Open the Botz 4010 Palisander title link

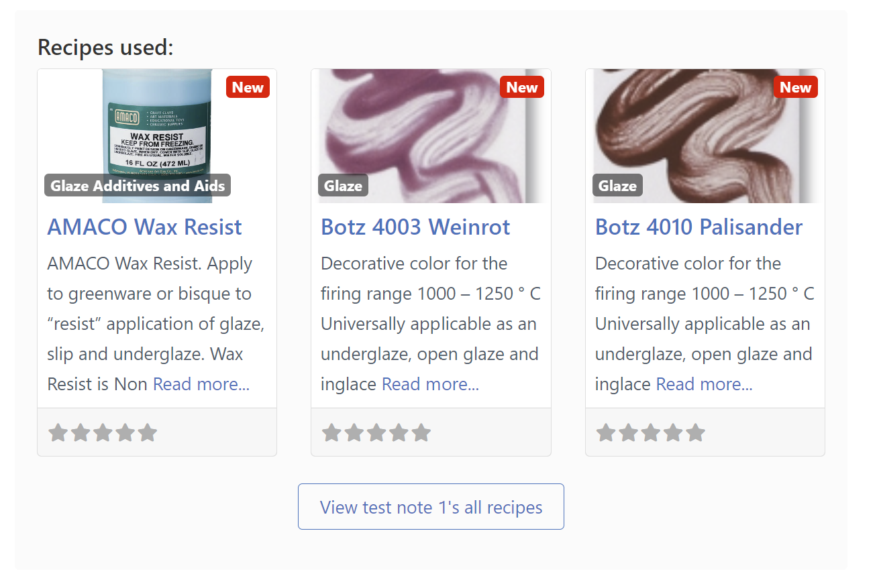699,227
